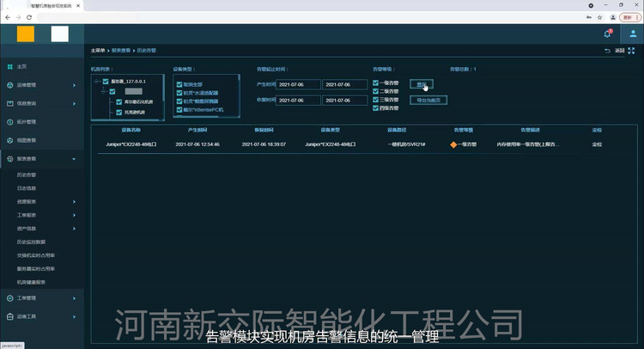The width and height of the screenshot is (644, 349).
Task: Expand the 资源报表 submenu arrow
Action: click(x=74, y=202)
